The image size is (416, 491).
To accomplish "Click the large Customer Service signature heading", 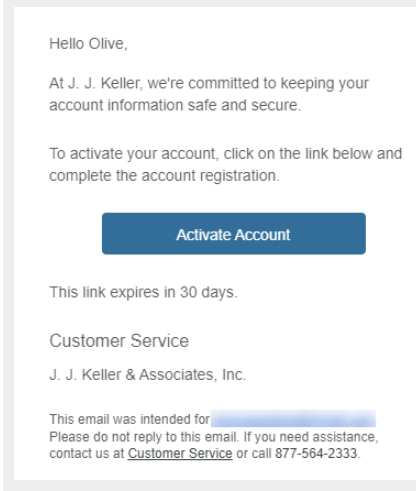I will point(119,341).
